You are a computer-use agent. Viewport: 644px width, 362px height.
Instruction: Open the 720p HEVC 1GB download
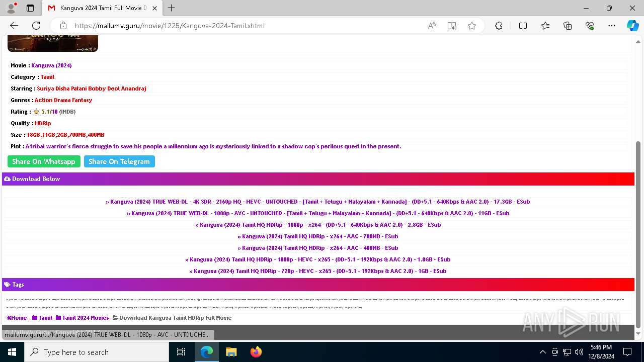[318, 271]
